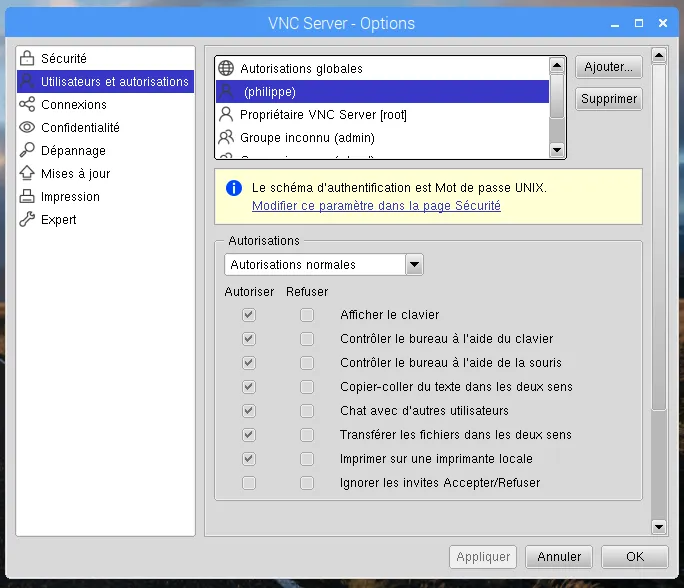The width and height of the screenshot is (684, 588).
Task: Click the user icon in the (philippe) row
Action: coord(226,91)
